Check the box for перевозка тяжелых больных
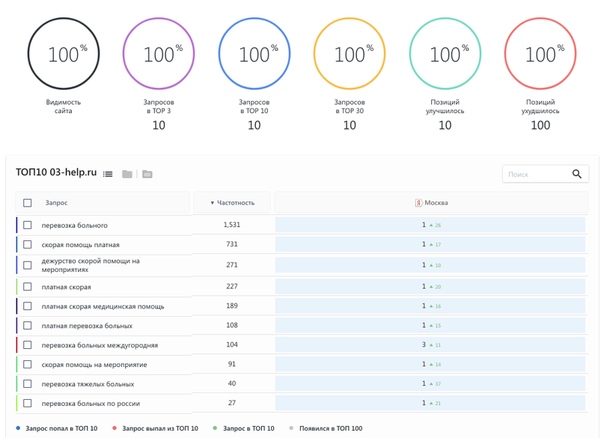The image size is (604, 438). click(x=27, y=384)
